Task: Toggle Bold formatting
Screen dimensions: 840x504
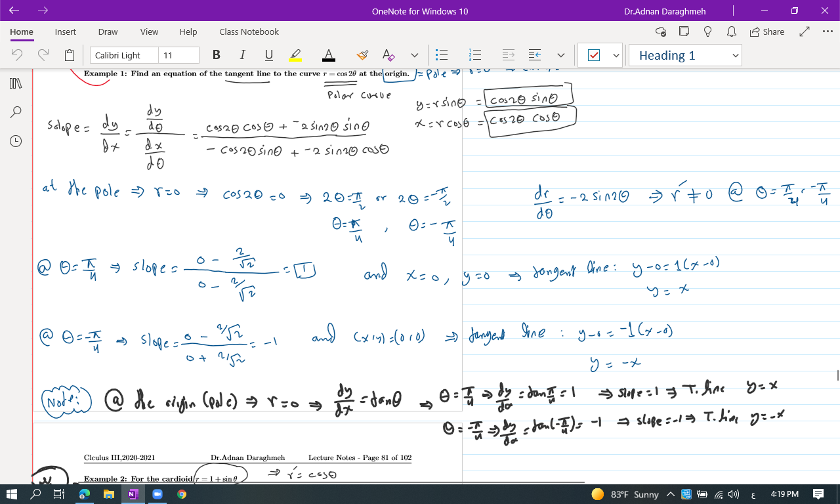Action: (x=217, y=55)
